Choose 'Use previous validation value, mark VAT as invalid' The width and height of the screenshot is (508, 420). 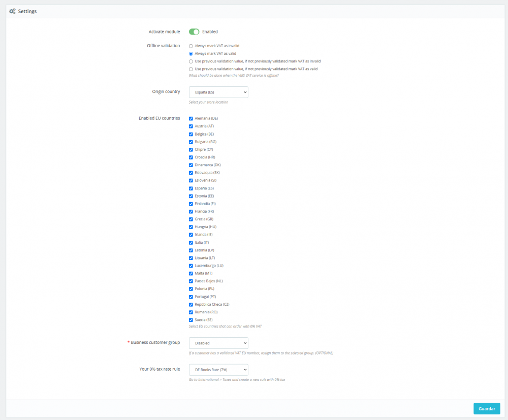click(x=190, y=61)
